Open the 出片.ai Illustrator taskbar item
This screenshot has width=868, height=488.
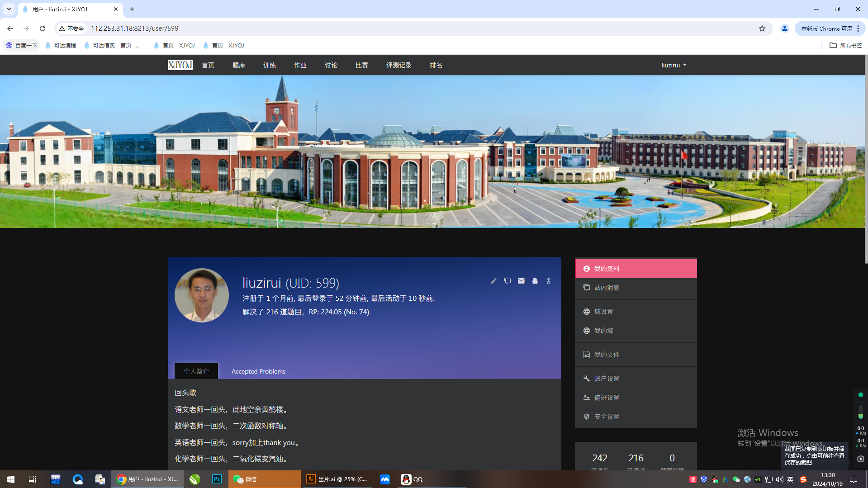337,479
